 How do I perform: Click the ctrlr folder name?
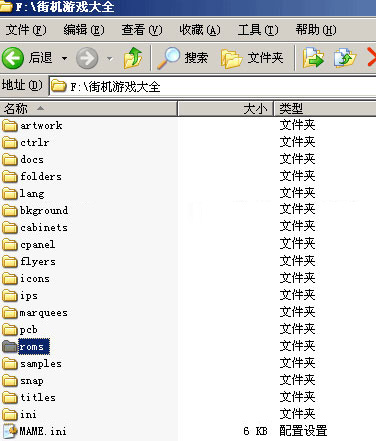[35, 143]
